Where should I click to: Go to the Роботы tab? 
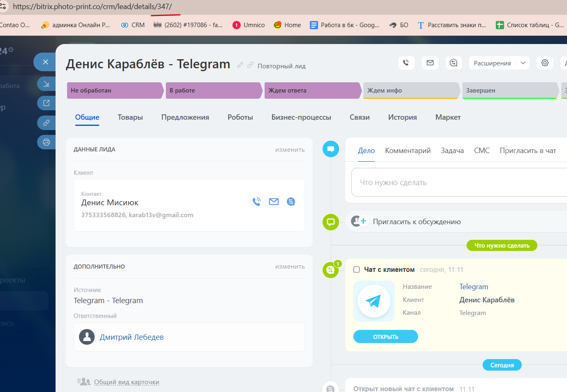(x=240, y=117)
